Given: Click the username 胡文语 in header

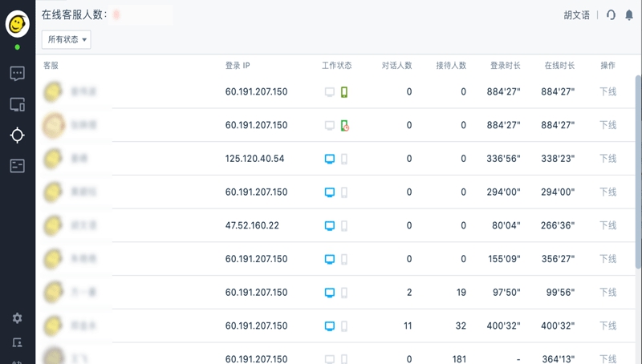Looking at the screenshot, I should 576,15.
